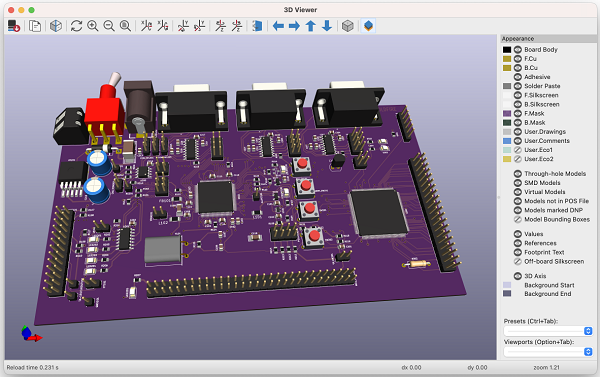Screen dimensions: 600x377
Task: Pan the board left with the left arrow
Action: coord(278,26)
